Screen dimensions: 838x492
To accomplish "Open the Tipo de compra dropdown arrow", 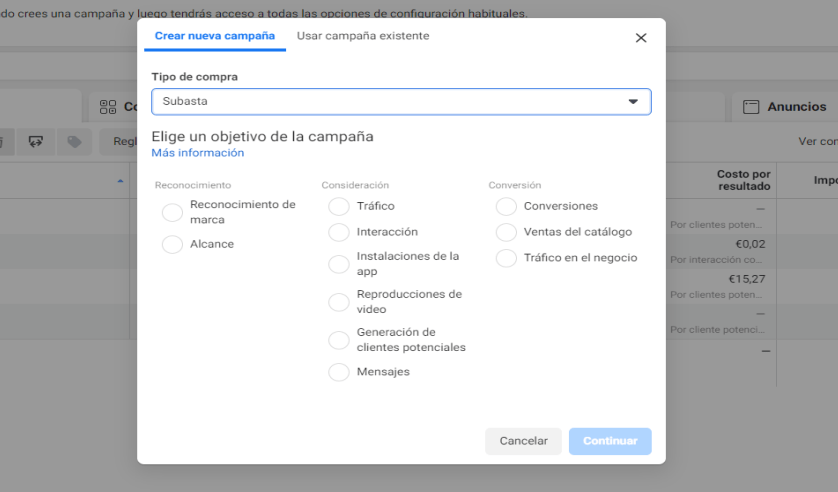I will 632,102.
